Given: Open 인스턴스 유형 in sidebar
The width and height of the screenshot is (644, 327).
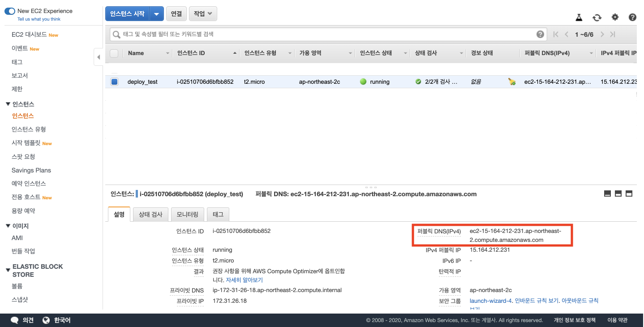Looking at the screenshot, I should coord(29,129).
